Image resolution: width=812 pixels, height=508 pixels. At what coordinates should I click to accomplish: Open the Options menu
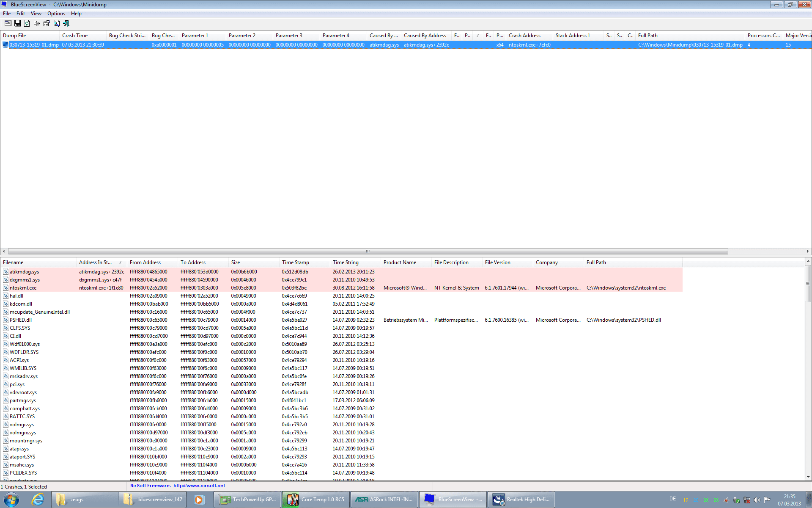coord(56,14)
